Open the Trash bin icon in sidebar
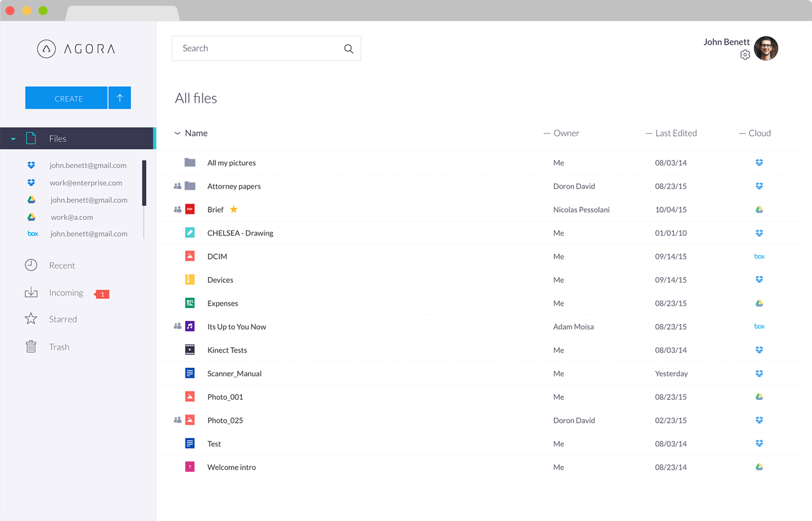812x521 pixels. (x=31, y=347)
